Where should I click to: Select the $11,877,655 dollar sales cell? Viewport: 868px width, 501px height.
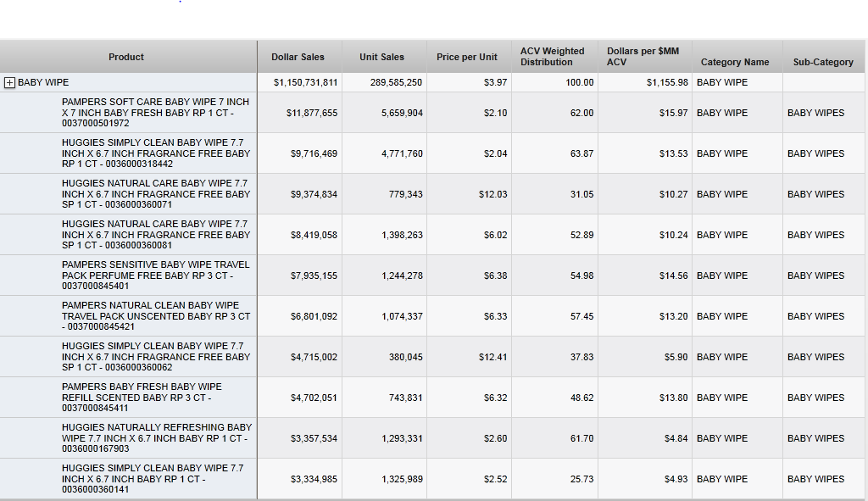pyautogui.click(x=314, y=113)
